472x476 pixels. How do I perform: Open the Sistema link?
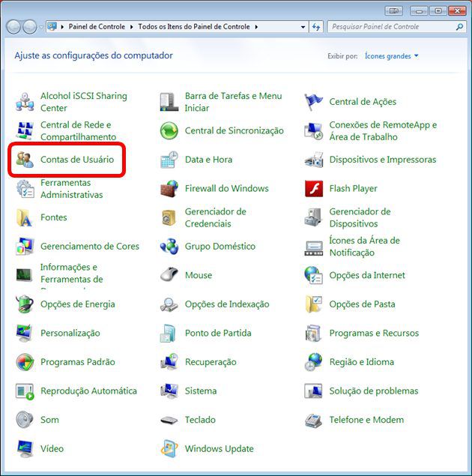click(201, 391)
